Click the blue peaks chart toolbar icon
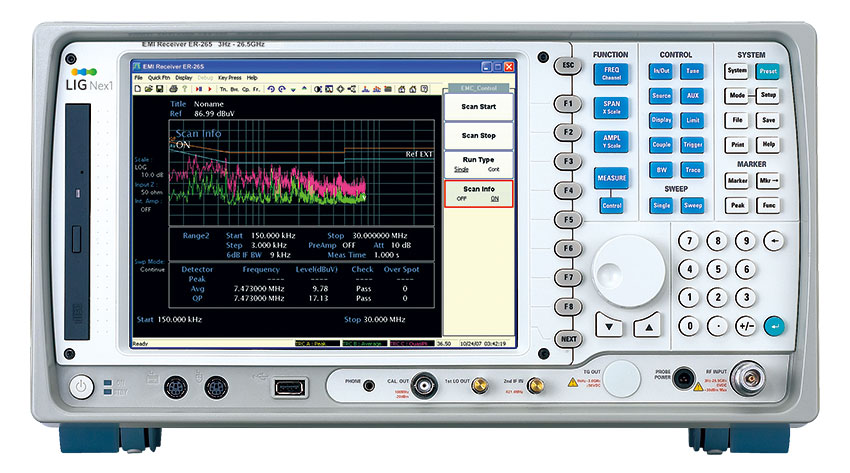 tap(365, 89)
